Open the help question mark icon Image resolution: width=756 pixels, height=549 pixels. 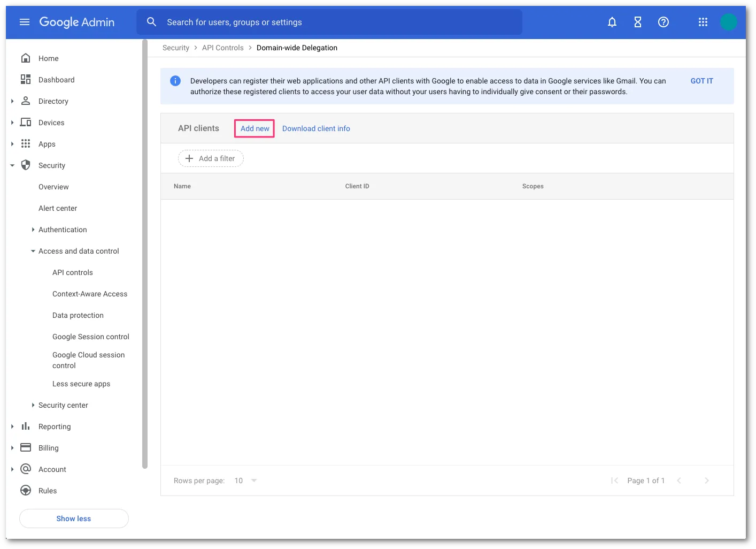pos(664,22)
